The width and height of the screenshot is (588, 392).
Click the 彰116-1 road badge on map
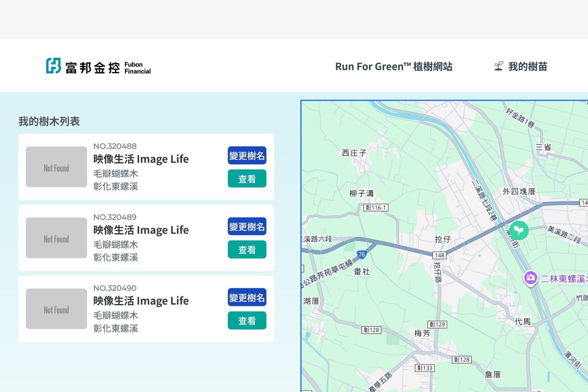tap(376, 208)
